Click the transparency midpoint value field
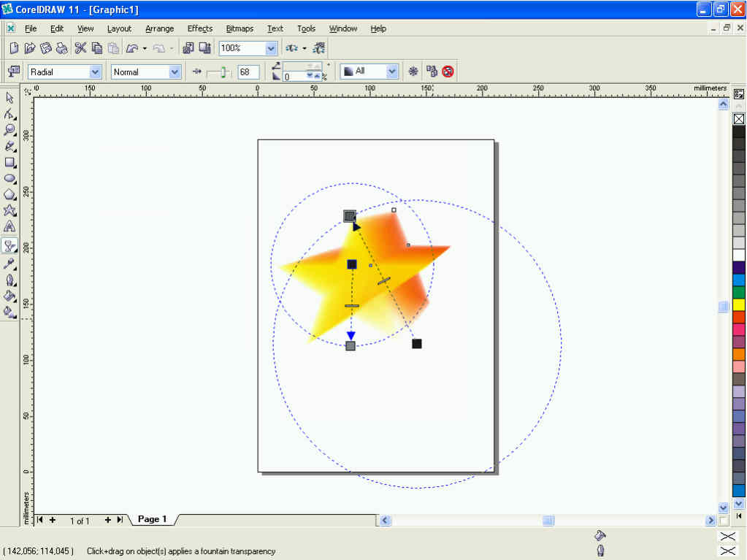747x560 pixels. 248,72
